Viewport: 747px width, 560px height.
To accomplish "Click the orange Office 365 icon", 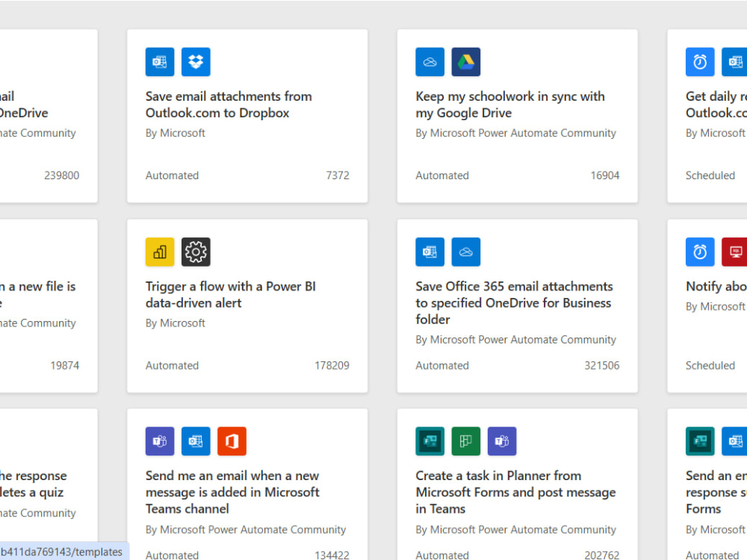I will [232, 441].
